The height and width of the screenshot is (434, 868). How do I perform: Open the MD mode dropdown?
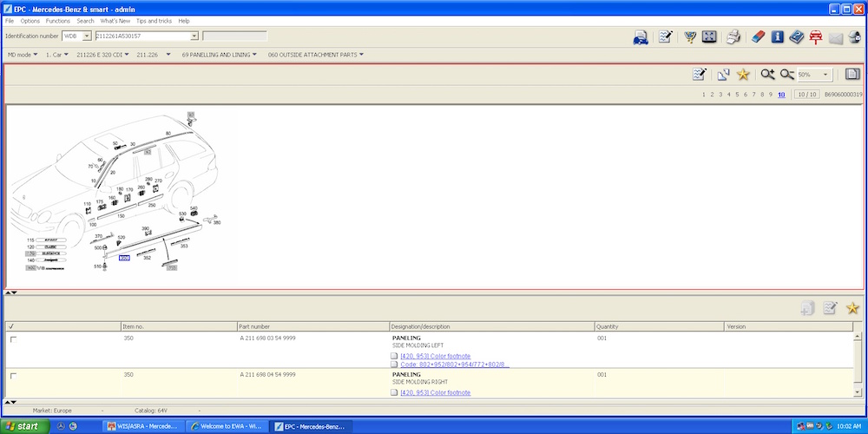[x=23, y=55]
